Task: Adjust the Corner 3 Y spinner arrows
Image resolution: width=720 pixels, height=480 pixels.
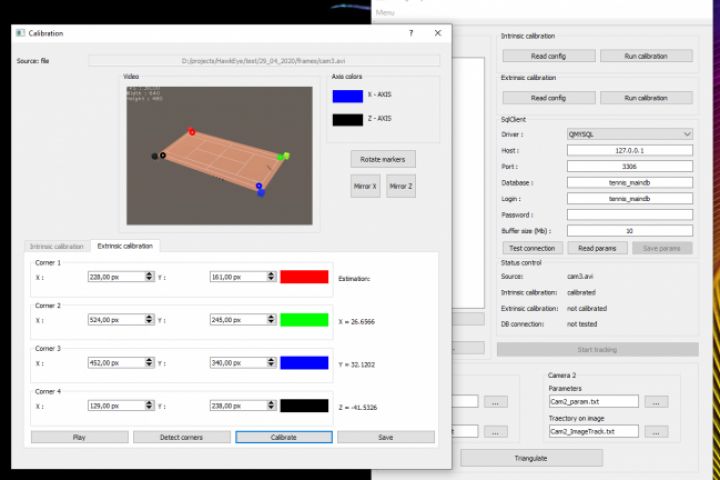Action: click(x=271, y=362)
